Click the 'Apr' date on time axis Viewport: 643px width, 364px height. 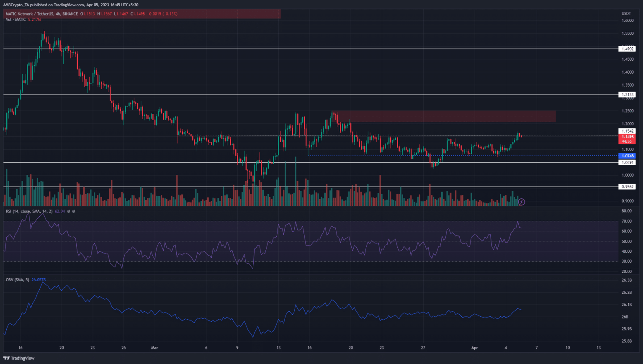(x=474, y=348)
